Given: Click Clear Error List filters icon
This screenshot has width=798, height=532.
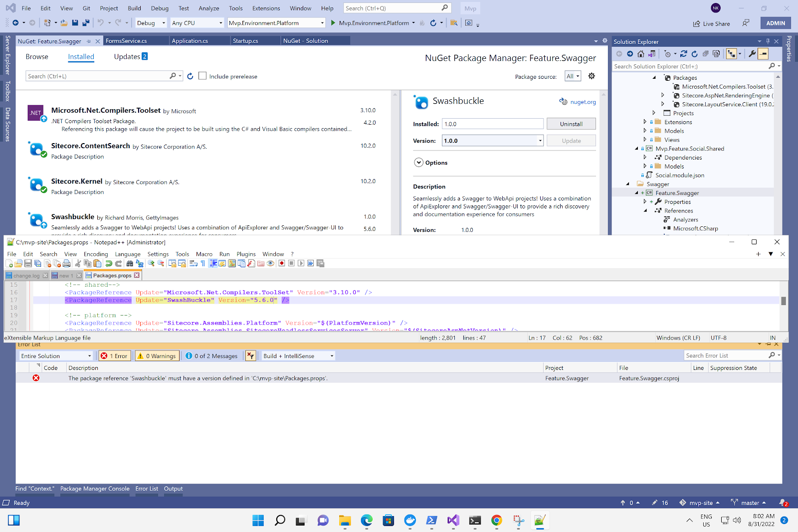Looking at the screenshot, I should (x=251, y=355).
